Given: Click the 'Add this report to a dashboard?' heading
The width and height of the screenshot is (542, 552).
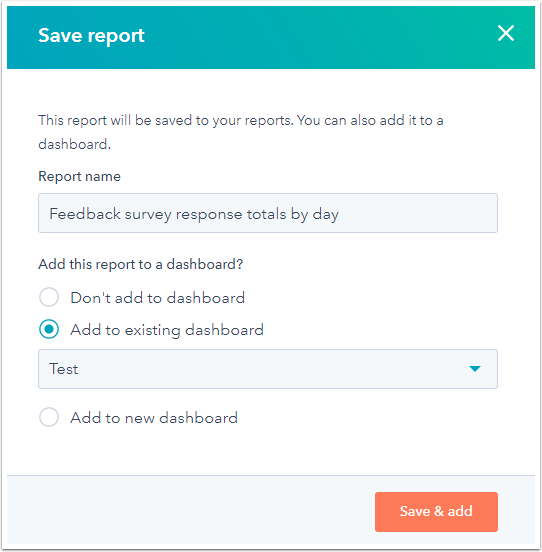Looking at the screenshot, I should [140, 264].
